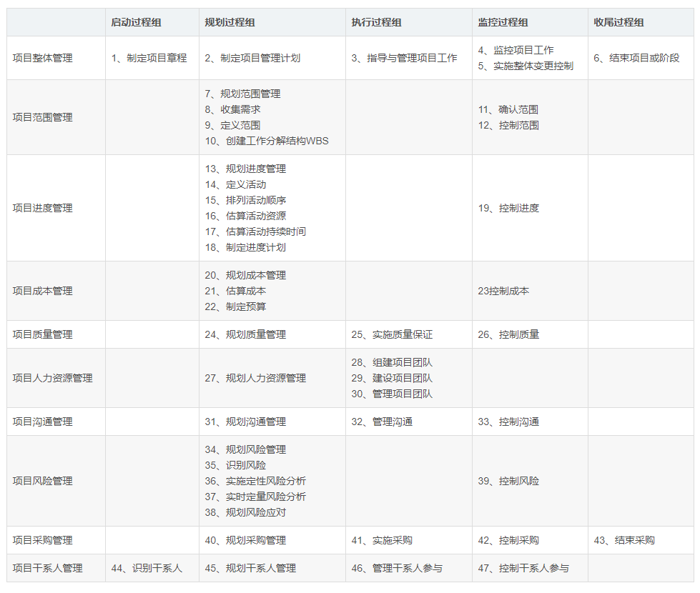
Task: Select the 项目整体管理 row label
Action: pyautogui.click(x=42, y=58)
